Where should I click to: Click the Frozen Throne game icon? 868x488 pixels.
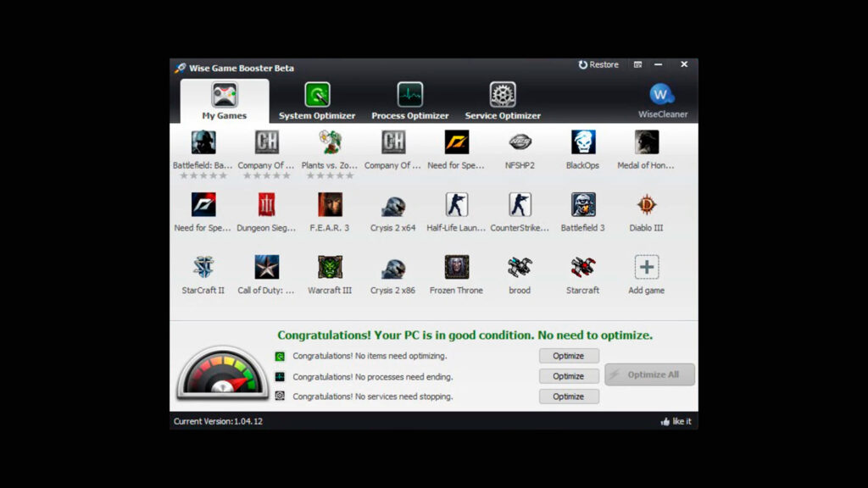point(456,268)
